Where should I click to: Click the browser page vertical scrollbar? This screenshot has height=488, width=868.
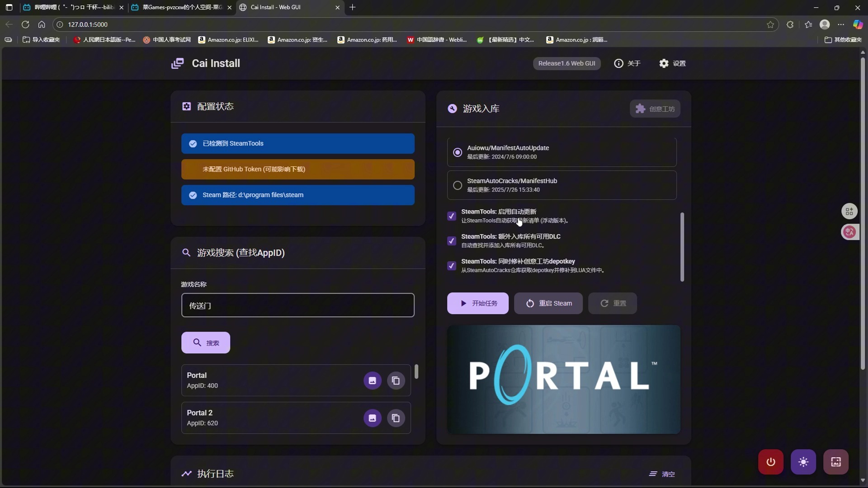point(863,212)
